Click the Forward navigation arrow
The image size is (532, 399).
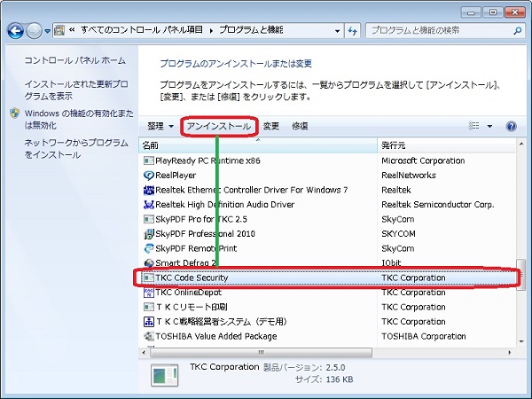(34, 31)
